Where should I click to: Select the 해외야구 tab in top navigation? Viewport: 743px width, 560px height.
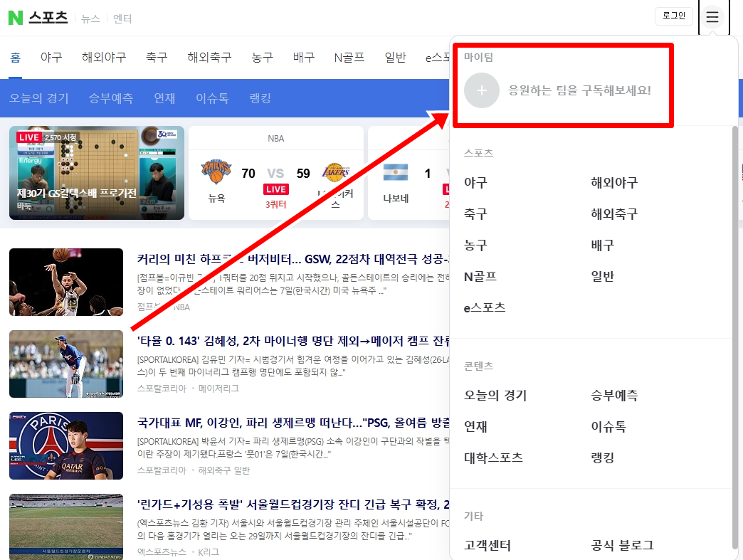click(104, 58)
